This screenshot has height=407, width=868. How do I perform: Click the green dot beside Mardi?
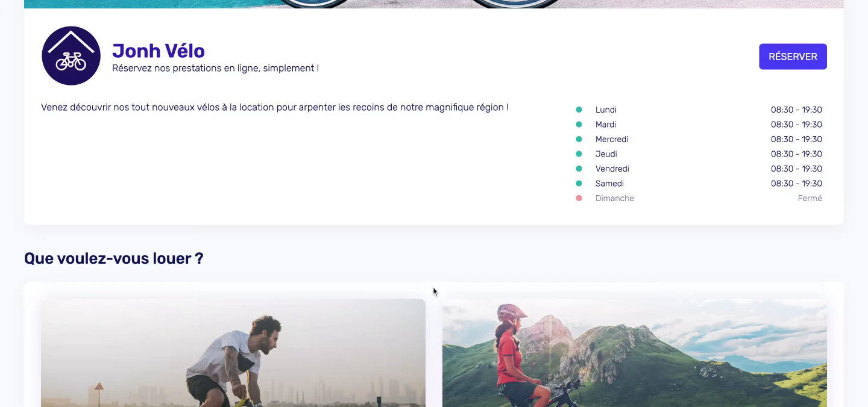tap(579, 125)
